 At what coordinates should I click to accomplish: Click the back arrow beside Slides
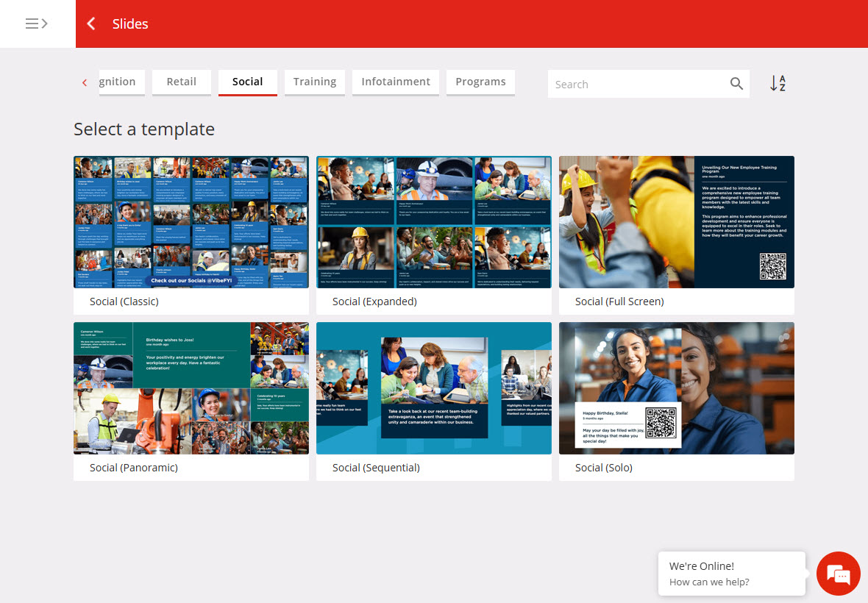tap(91, 24)
